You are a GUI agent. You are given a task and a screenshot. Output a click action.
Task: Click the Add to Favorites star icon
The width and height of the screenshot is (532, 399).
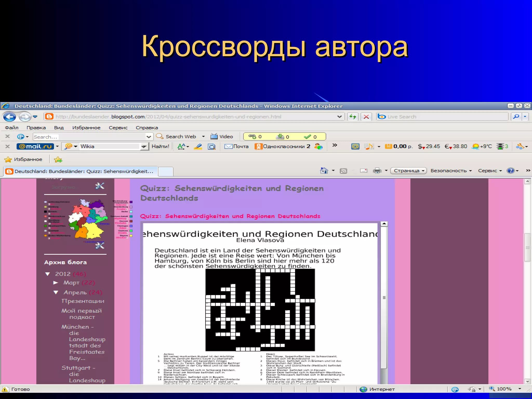click(58, 159)
